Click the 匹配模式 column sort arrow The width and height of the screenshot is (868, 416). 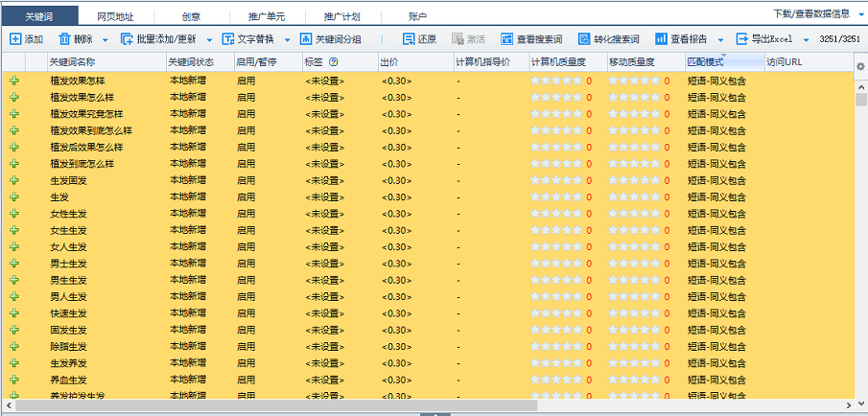[723, 56]
